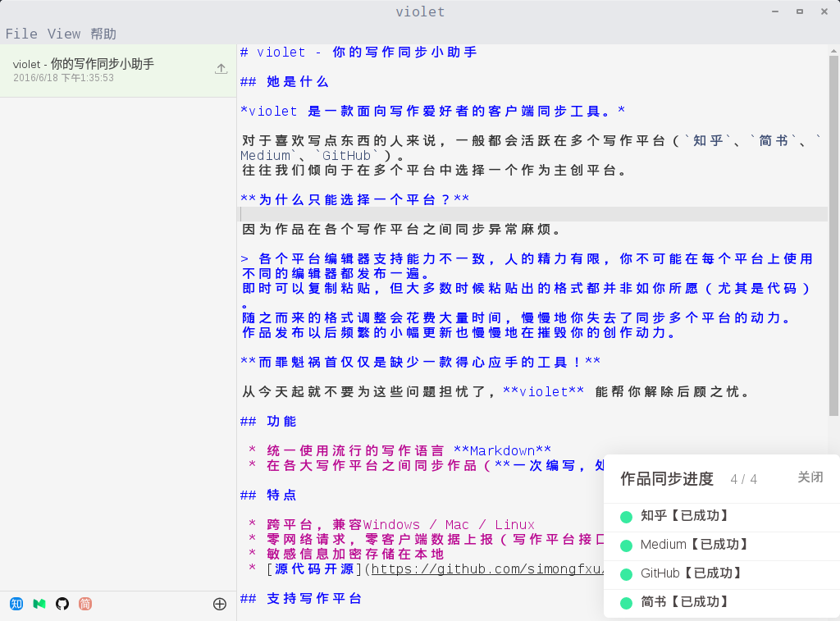Click the GitHub【已成功】 sync row
The image size is (840, 621).
[x=722, y=574]
